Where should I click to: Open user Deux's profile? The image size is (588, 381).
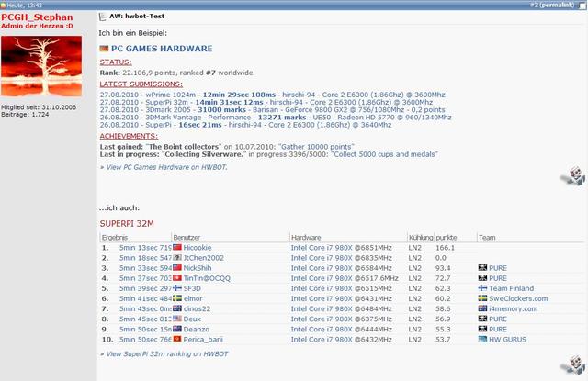point(192,319)
